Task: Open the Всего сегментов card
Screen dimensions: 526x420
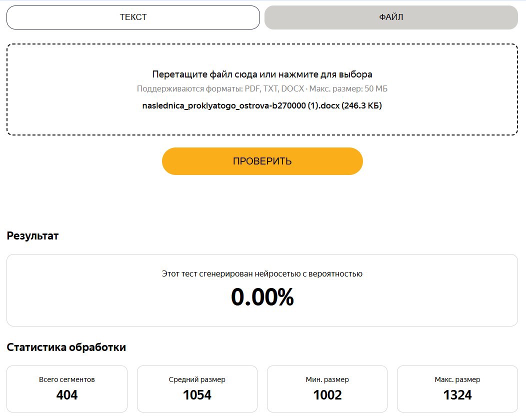Action: pos(67,389)
